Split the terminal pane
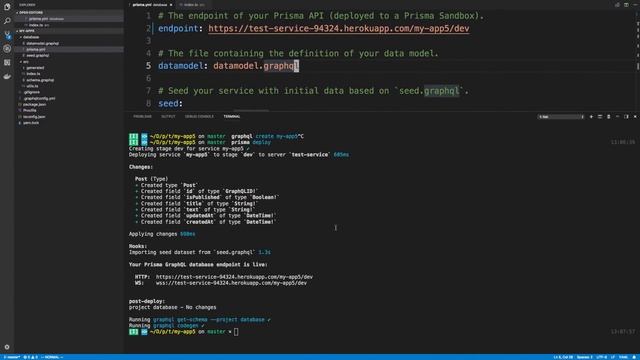Screen dimensions: 640x360 pyautogui.click(x=600, y=117)
